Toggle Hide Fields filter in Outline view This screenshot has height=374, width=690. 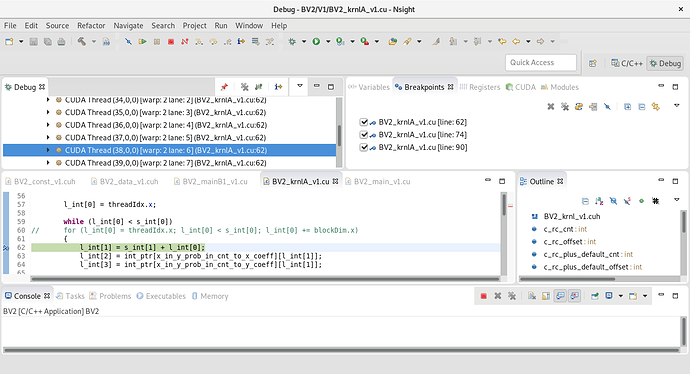(x=613, y=201)
